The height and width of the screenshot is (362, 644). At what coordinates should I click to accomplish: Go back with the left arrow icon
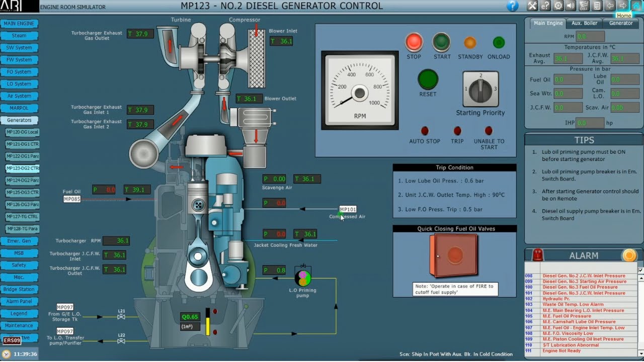tap(610, 6)
